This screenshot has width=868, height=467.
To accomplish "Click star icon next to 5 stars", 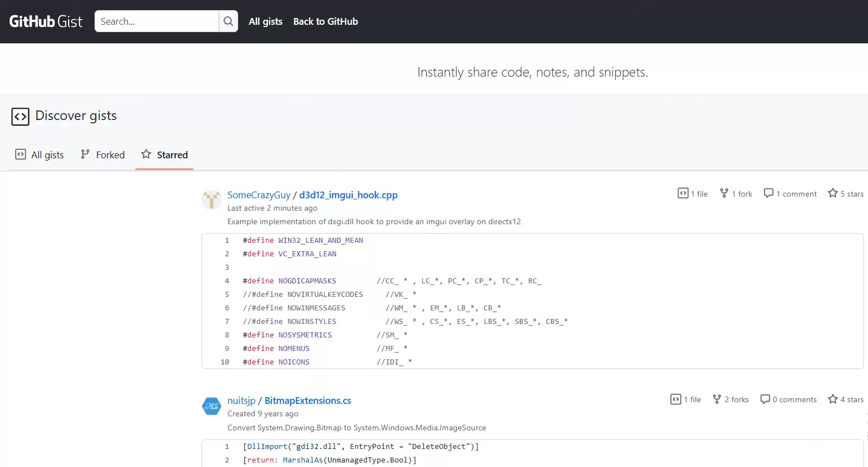I will [x=833, y=193].
